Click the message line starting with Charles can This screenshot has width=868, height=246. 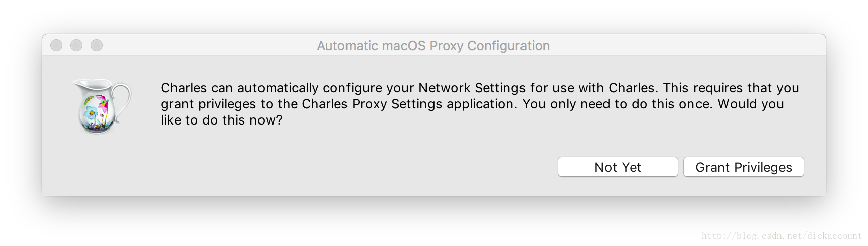pyautogui.click(x=480, y=88)
